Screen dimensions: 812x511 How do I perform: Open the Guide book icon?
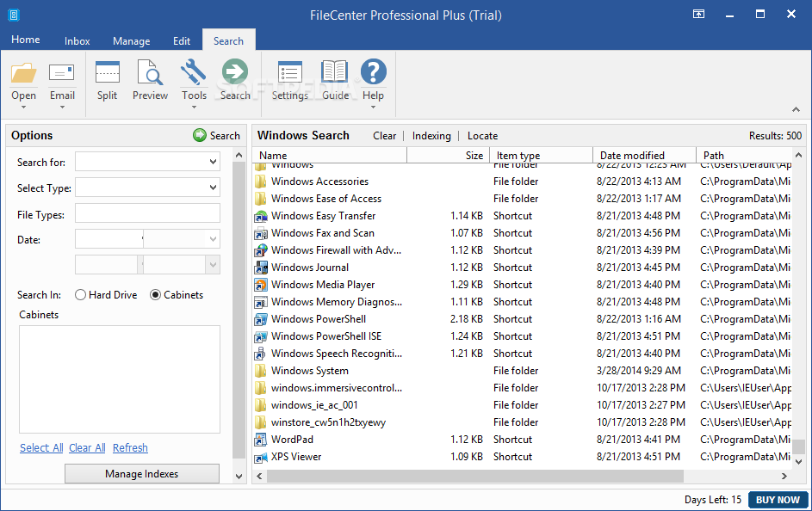[335, 72]
